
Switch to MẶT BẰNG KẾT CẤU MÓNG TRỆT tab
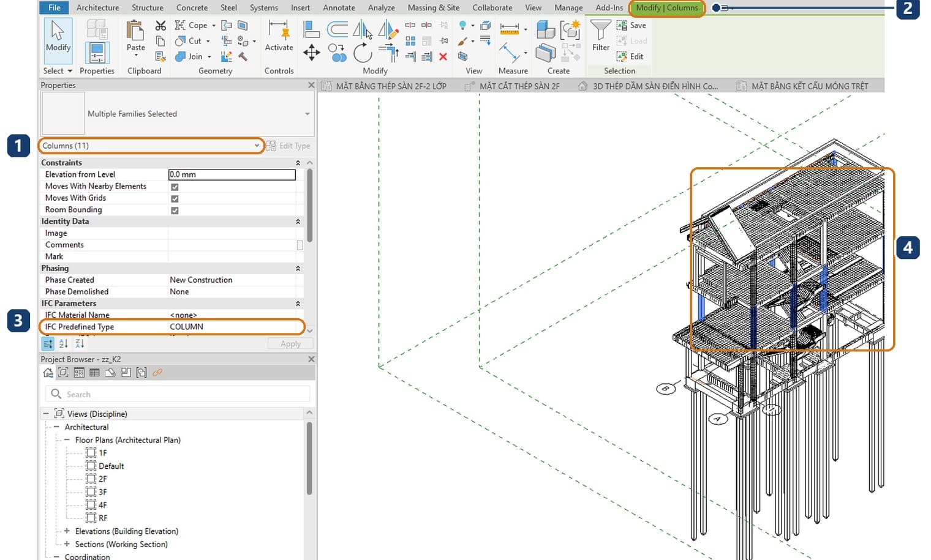click(810, 86)
